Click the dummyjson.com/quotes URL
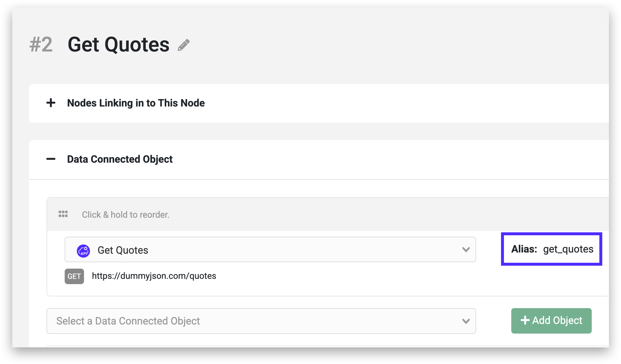 pyautogui.click(x=154, y=276)
